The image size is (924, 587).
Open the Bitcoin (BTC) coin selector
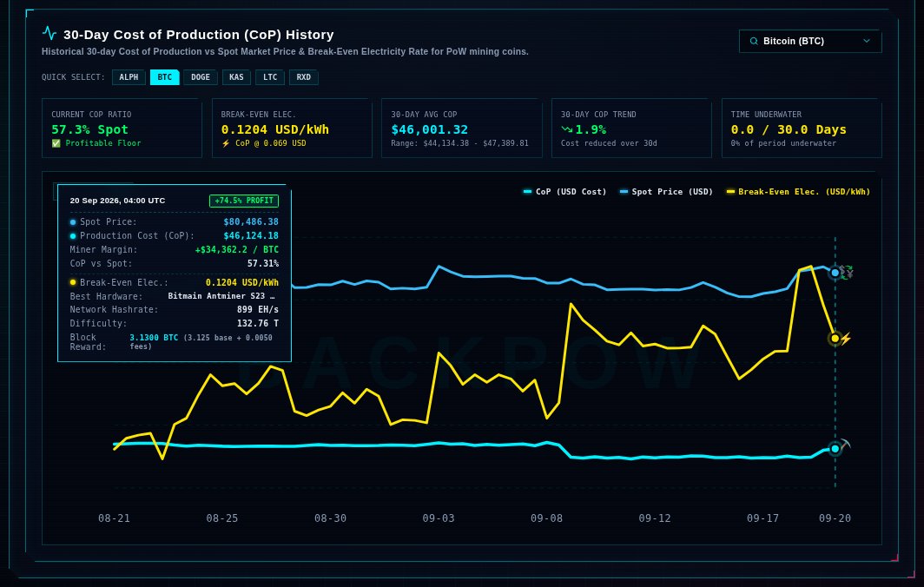pos(810,42)
